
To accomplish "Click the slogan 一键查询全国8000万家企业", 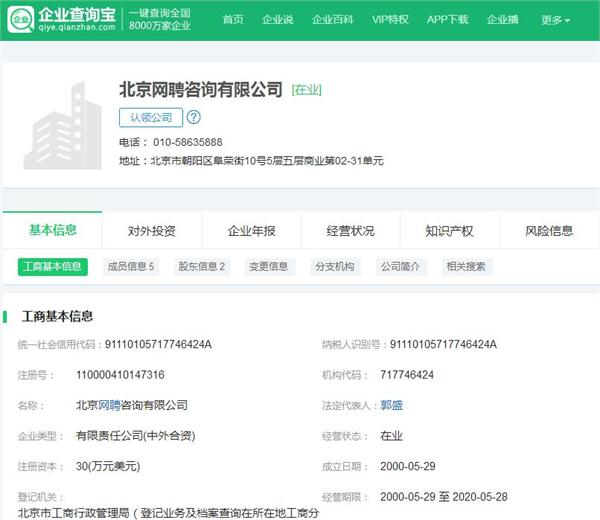I will [160, 20].
